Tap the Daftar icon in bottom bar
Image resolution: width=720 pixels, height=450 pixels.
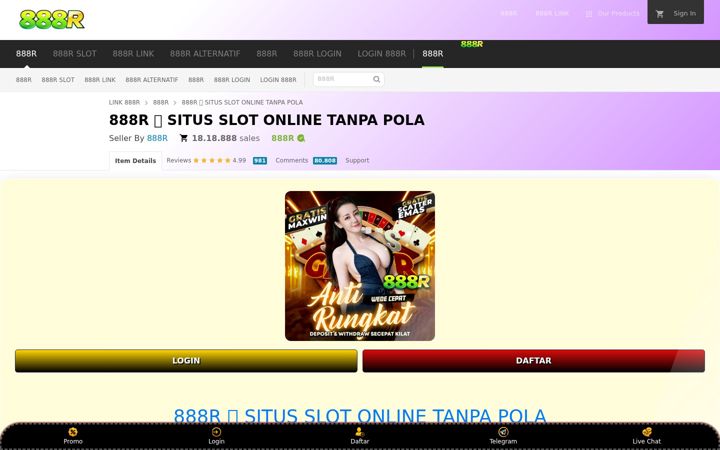[360, 432]
